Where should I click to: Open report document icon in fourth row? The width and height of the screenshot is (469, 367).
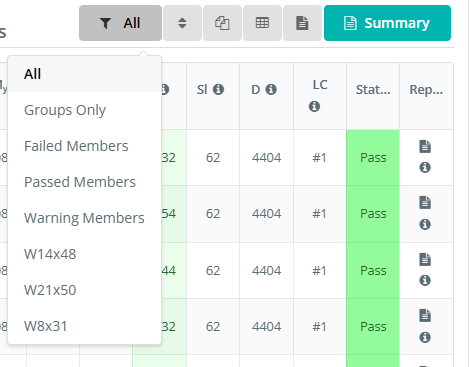click(x=425, y=315)
